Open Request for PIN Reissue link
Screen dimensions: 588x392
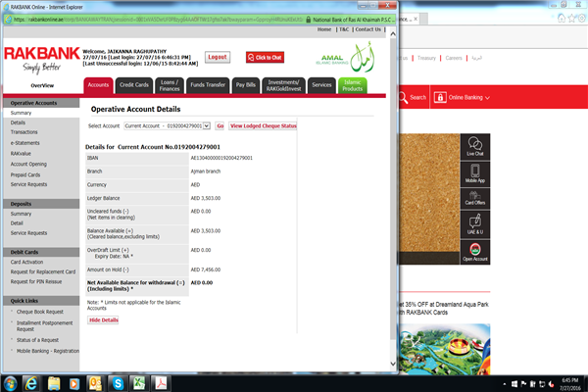click(x=36, y=281)
